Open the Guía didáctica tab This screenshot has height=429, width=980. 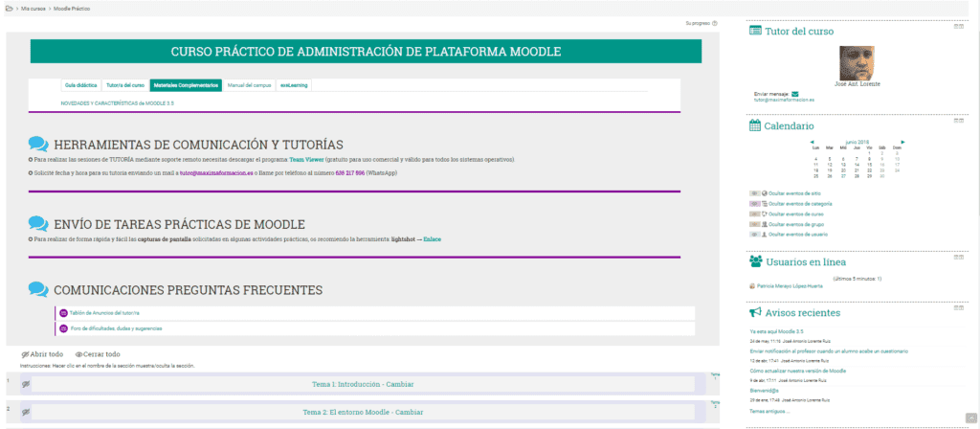pyautogui.click(x=81, y=85)
